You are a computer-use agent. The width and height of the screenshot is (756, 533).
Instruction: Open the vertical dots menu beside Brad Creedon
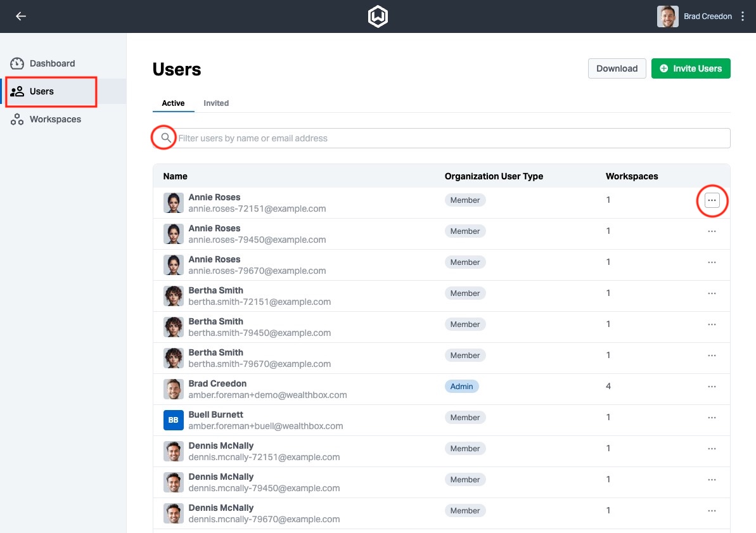[743, 16]
